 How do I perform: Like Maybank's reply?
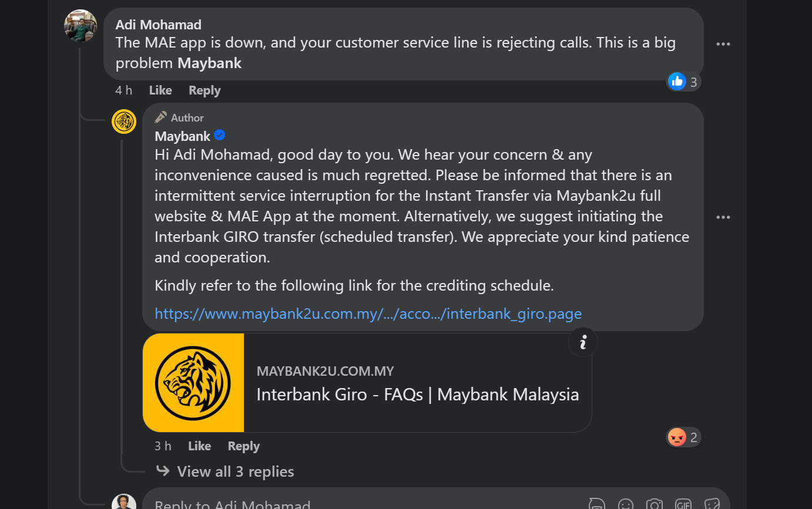pyautogui.click(x=199, y=446)
